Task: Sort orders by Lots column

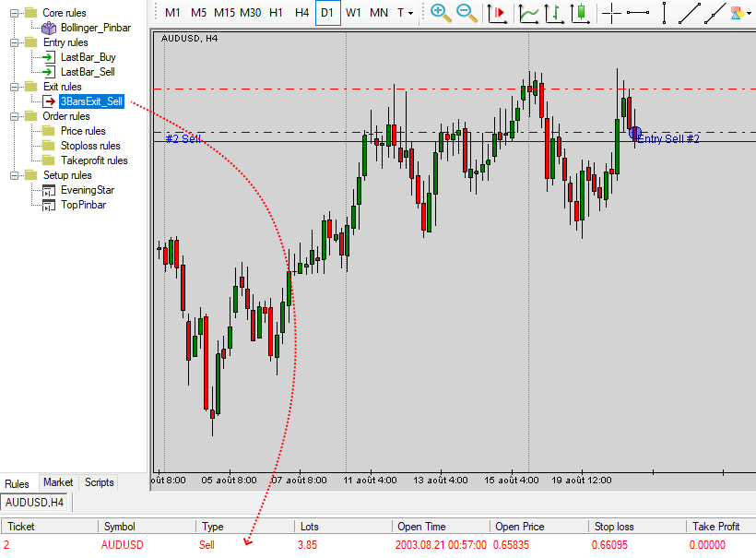Action: (343, 527)
